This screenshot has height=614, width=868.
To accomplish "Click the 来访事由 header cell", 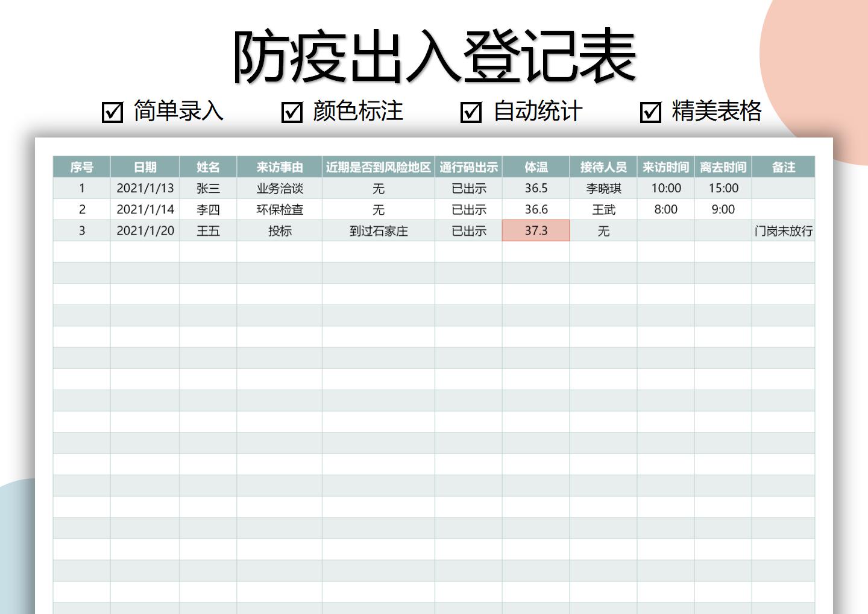I will pos(281,167).
